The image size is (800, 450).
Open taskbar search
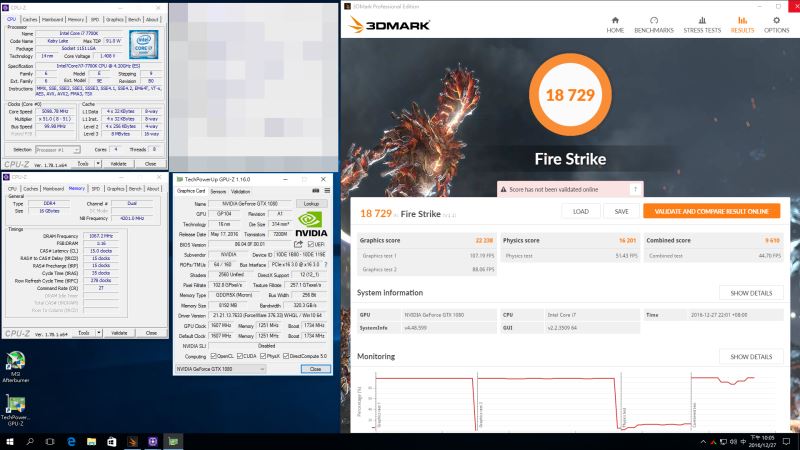tap(30, 441)
